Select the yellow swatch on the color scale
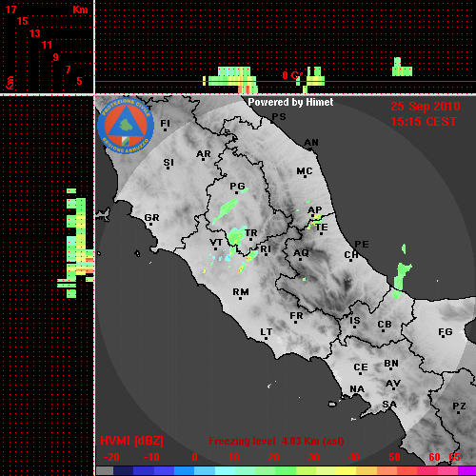Viewport: 476px width, 476px height. pos(346,471)
